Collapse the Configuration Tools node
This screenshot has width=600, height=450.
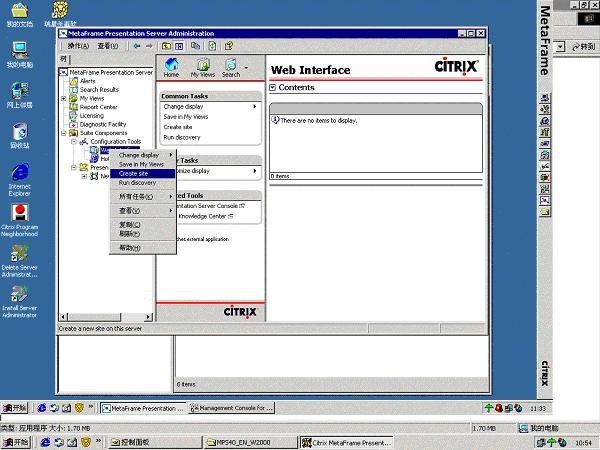click(74, 142)
